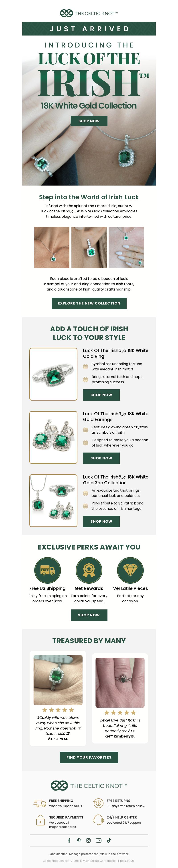Select the 3pc collection product image
The height and width of the screenshot is (868, 178).
53,501
